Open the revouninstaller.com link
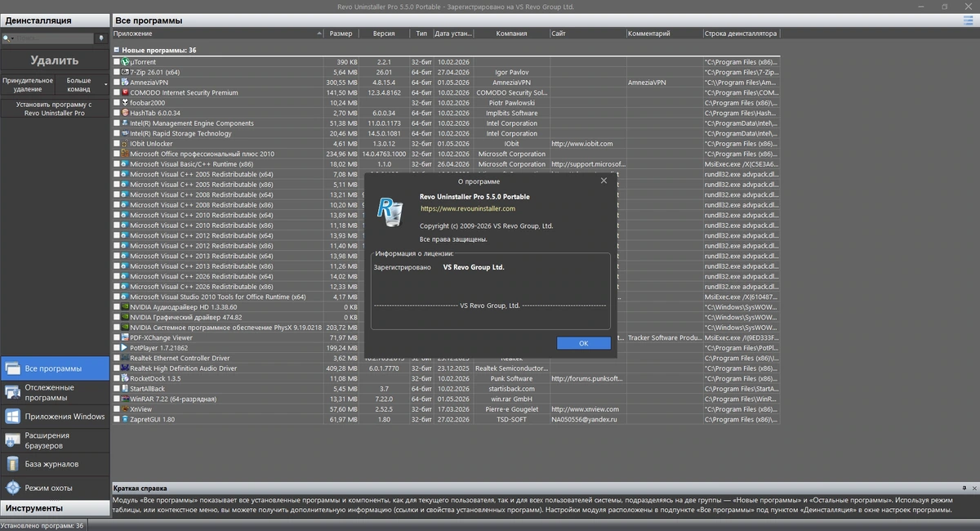 tap(468, 208)
